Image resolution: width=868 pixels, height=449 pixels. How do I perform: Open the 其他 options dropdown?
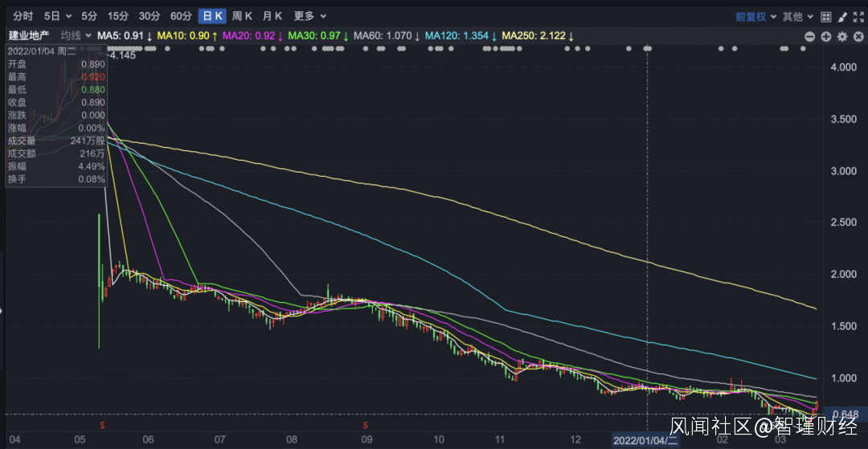[x=798, y=17]
